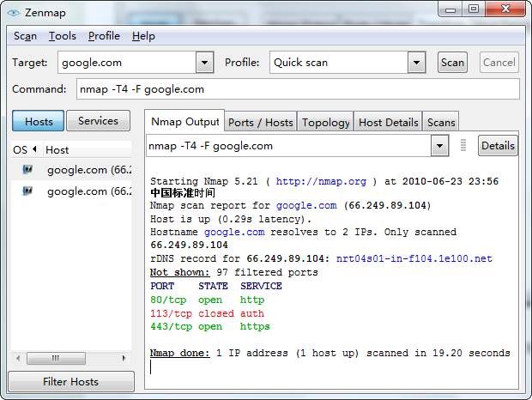
Task: Open the Help menu
Action: (143, 36)
